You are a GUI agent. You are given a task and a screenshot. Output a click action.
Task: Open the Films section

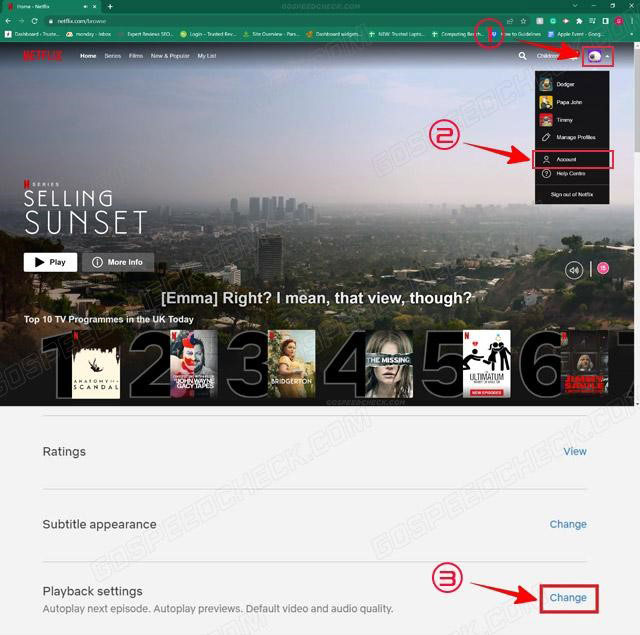click(136, 56)
